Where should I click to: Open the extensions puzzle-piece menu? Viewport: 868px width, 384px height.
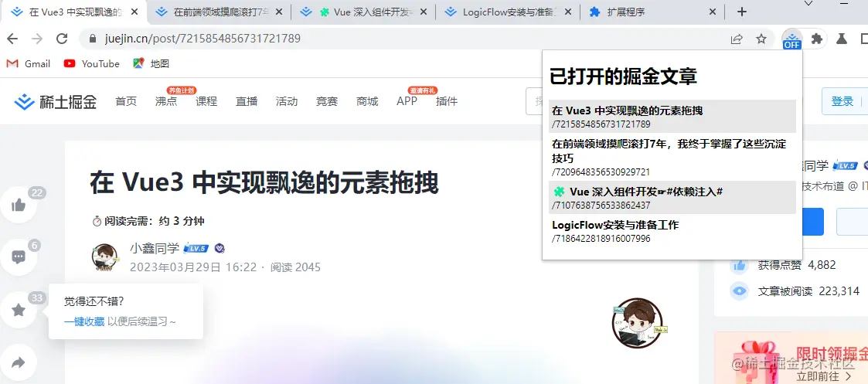[x=816, y=39]
